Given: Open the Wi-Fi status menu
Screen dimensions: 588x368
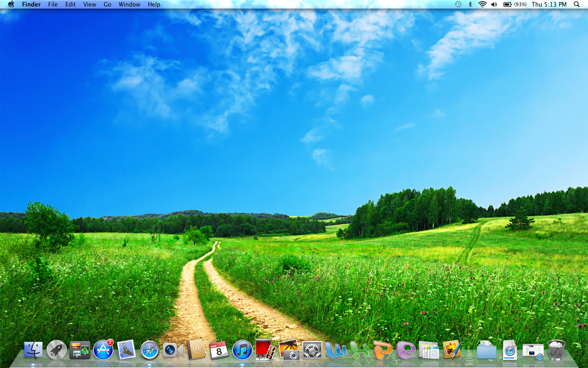Looking at the screenshot, I should (x=482, y=4).
